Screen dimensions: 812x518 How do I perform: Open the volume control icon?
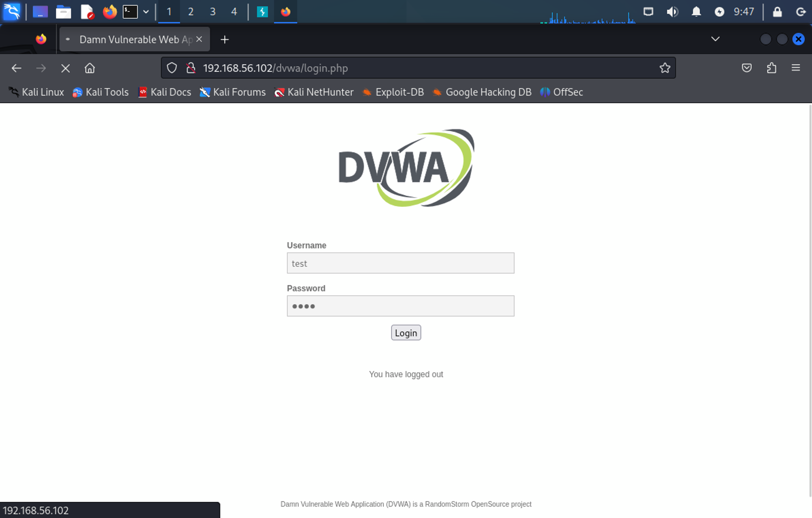click(672, 12)
